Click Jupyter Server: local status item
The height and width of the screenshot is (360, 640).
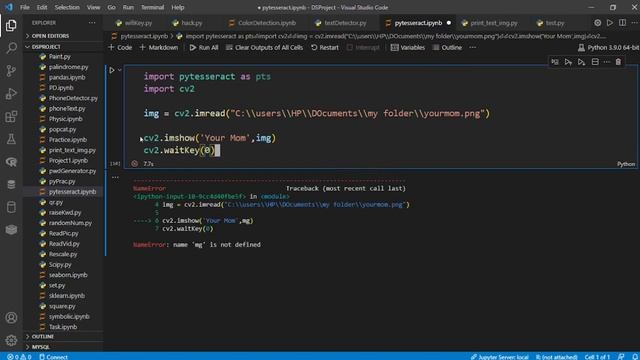click(499, 357)
